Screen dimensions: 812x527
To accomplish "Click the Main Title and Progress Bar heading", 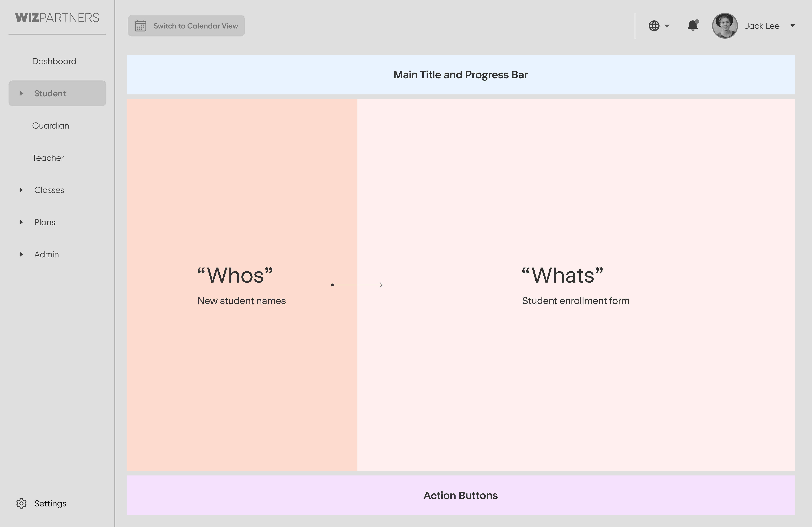I will [461, 75].
